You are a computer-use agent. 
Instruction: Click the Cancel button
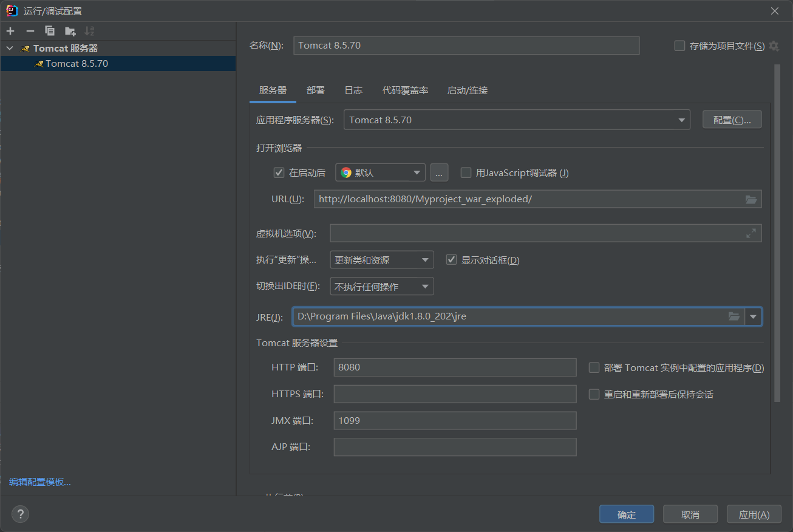(690, 514)
